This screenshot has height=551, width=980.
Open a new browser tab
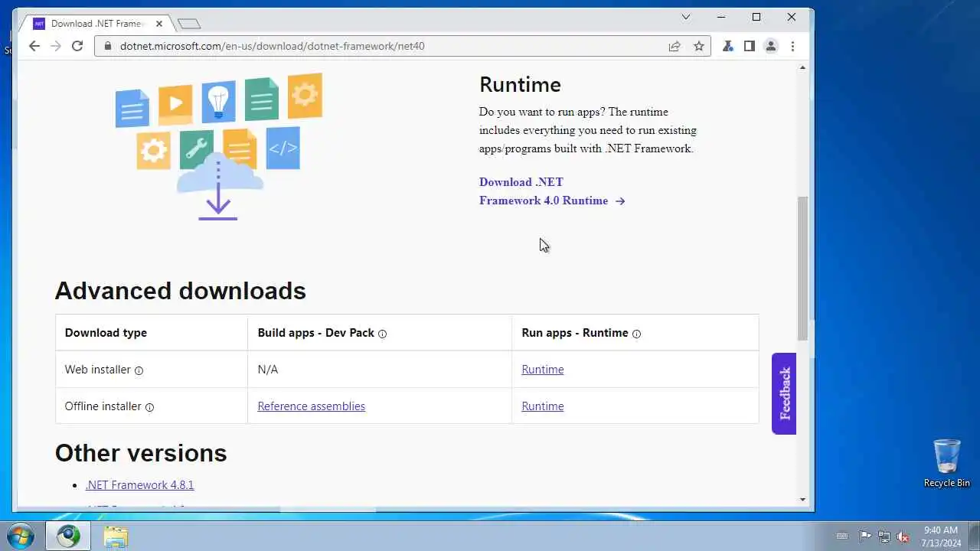point(188,24)
